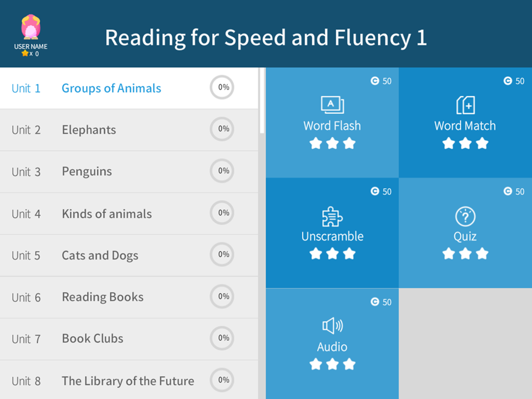Play the Audio speaker icon
532x399 pixels.
click(x=332, y=326)
